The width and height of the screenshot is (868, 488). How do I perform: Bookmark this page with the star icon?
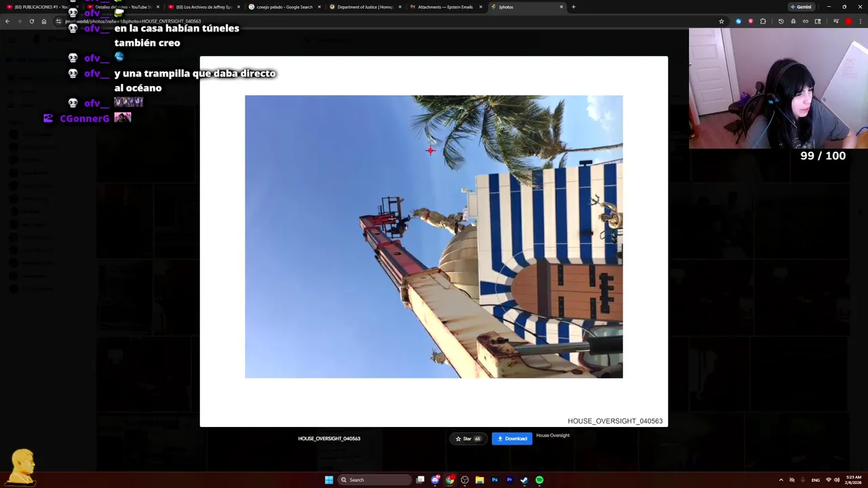722,21
